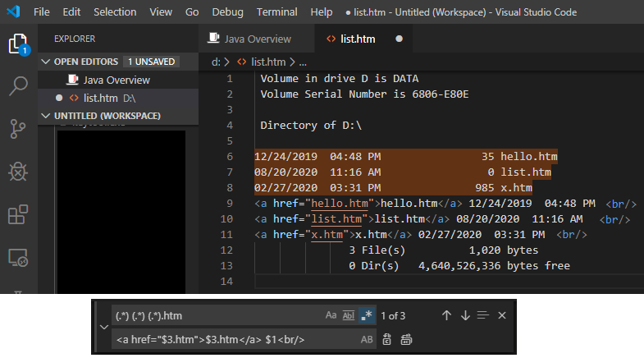The width and height of the screenshot is (644, 358).
Task: Go to next match arrow in find widget
Action: click(x=465, y=315)
